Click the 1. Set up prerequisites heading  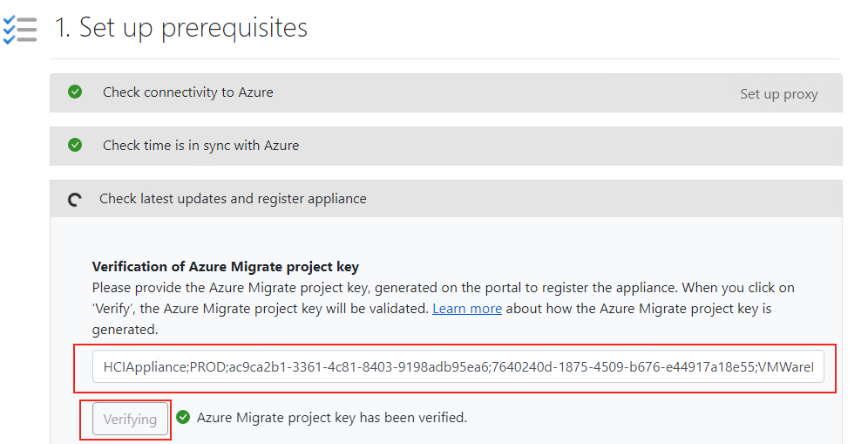181,28
